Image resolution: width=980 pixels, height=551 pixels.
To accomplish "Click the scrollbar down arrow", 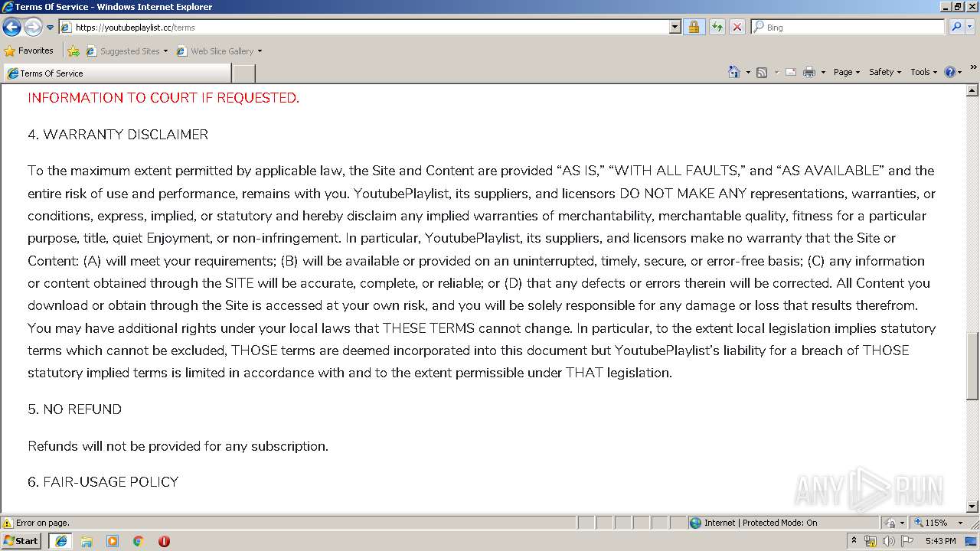I will pyautogui.click(x=972, y=507).
